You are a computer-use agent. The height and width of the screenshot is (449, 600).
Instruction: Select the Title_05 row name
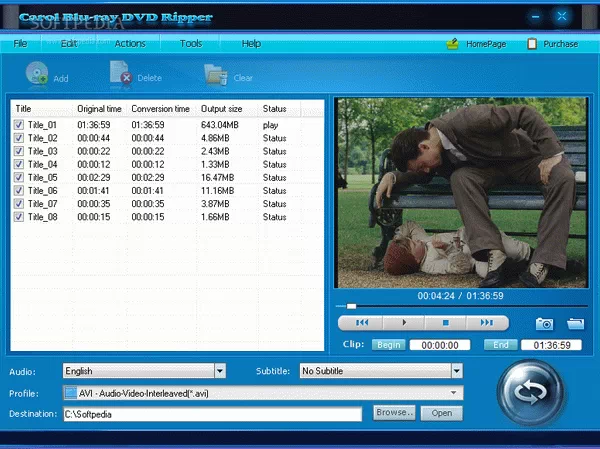tap(42, 178)
